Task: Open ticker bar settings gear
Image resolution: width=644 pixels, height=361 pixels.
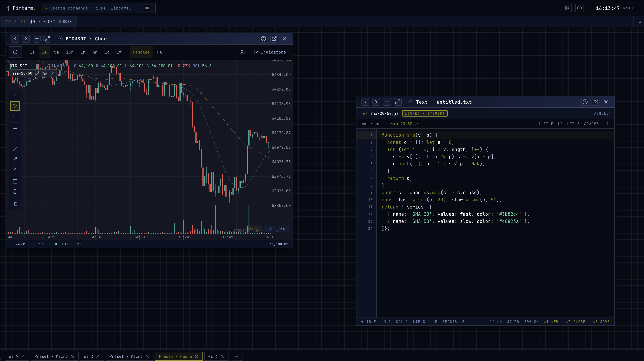Action: pyautogui.click(x=640, y=22)
